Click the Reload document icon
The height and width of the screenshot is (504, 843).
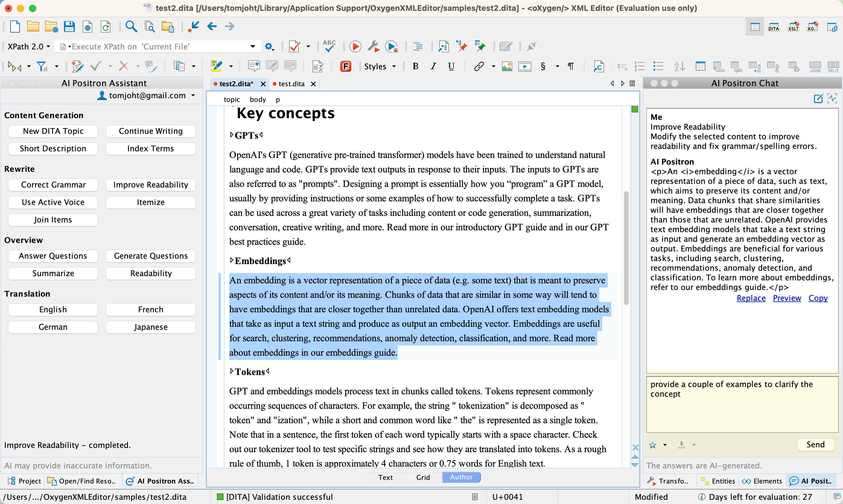[x=106, y=27]
